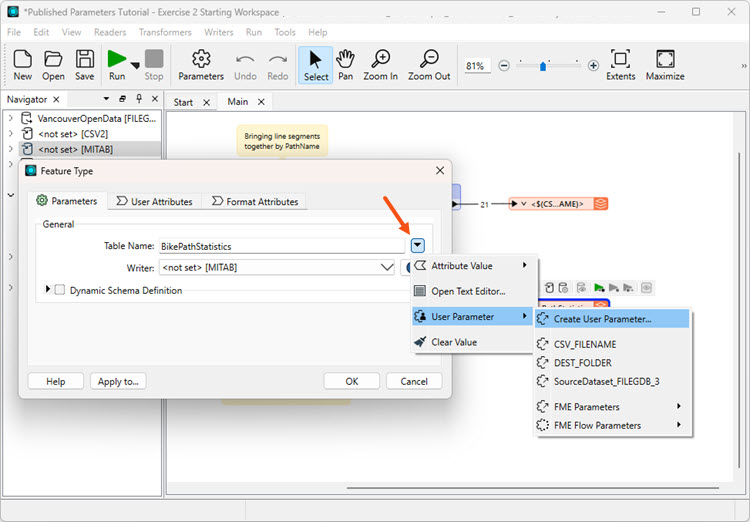The height and width of the screenshot is (522, 750).
Task: Switch to the User Attributes tab
Action: pyautogui.click(x=154, y=201)
